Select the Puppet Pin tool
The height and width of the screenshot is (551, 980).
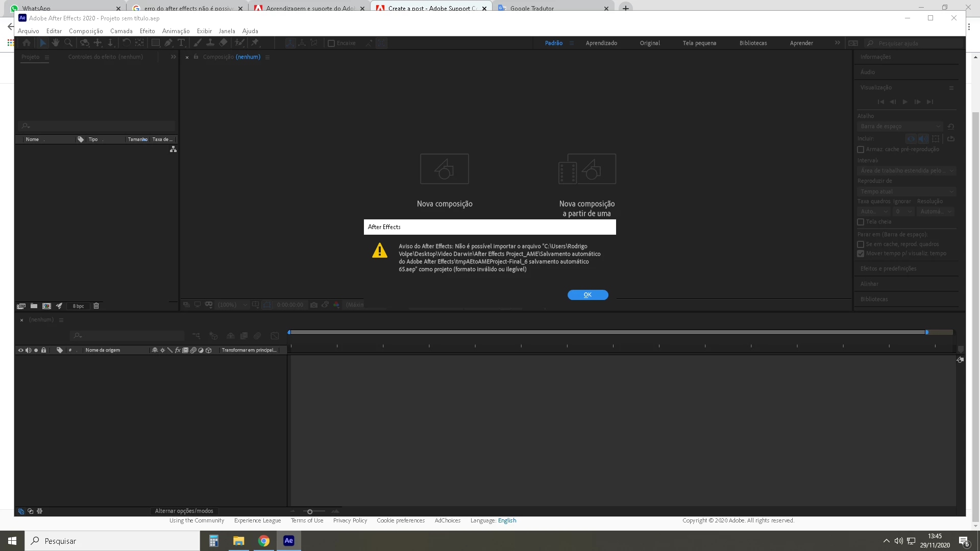tap(255, 43)
